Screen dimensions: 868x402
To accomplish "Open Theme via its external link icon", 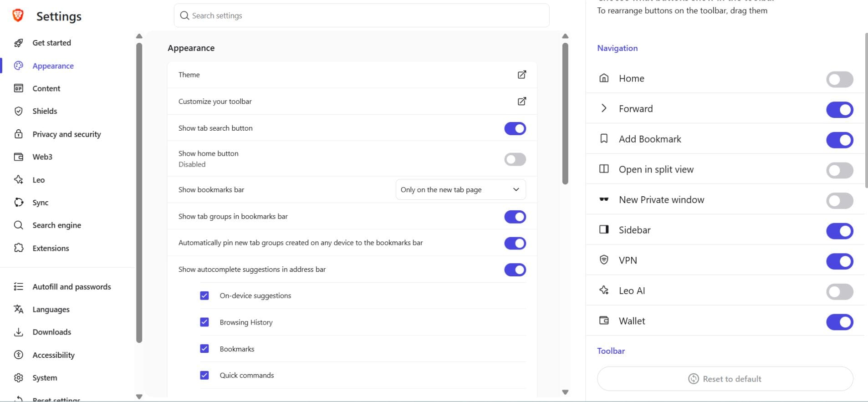I will click(522, 75).
